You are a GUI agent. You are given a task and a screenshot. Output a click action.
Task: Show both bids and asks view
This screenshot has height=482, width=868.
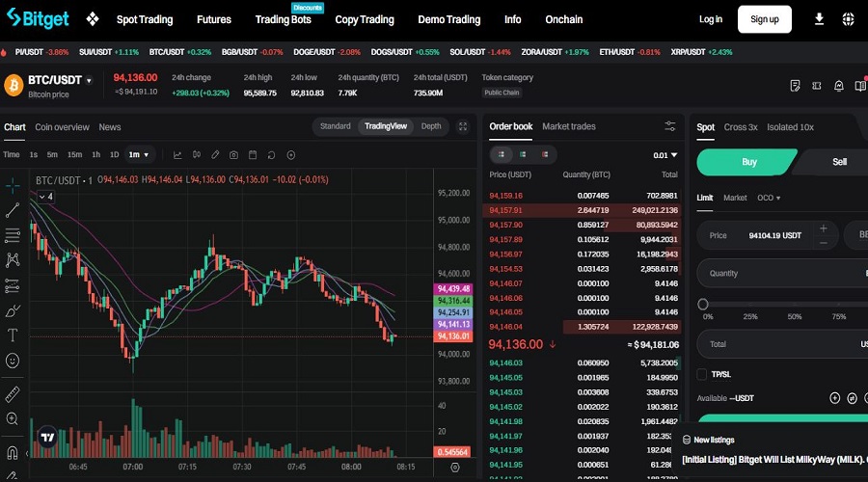click(501, 154)
